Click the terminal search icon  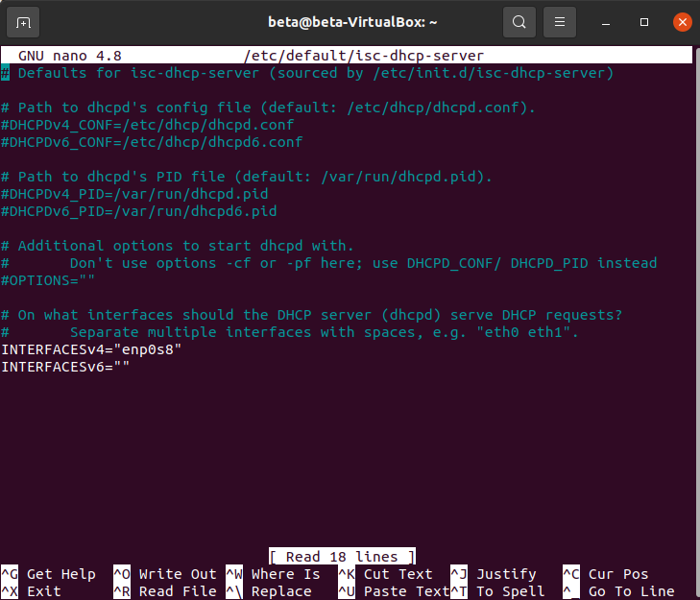click(519, 22)
